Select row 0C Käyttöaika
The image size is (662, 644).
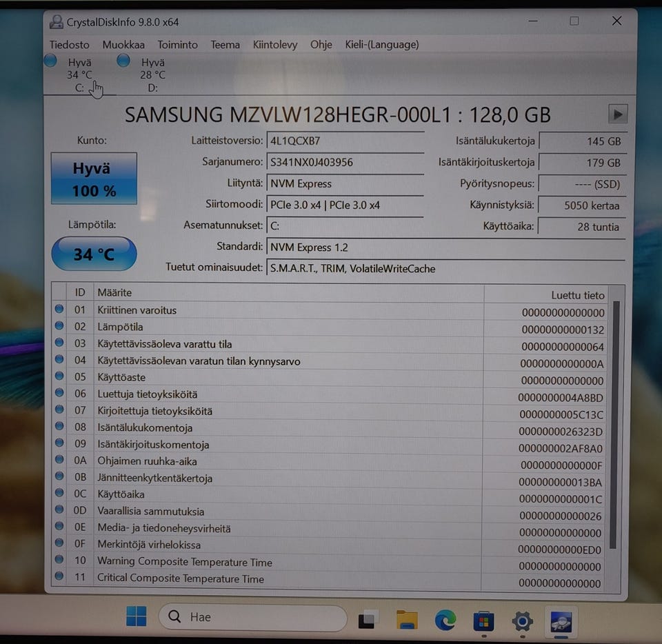point(330,495)
